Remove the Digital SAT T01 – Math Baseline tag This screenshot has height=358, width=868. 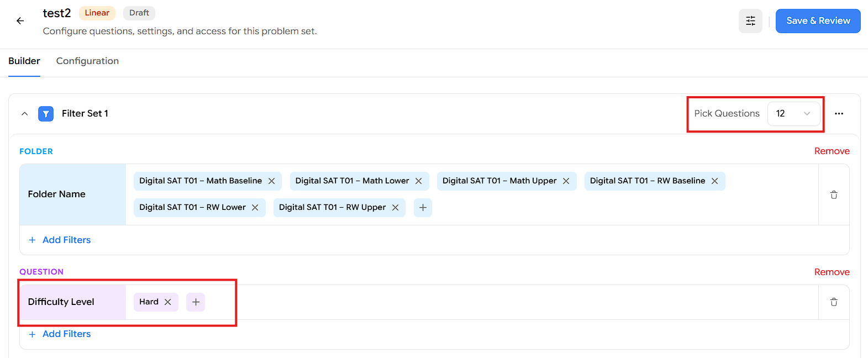(272, 181)
